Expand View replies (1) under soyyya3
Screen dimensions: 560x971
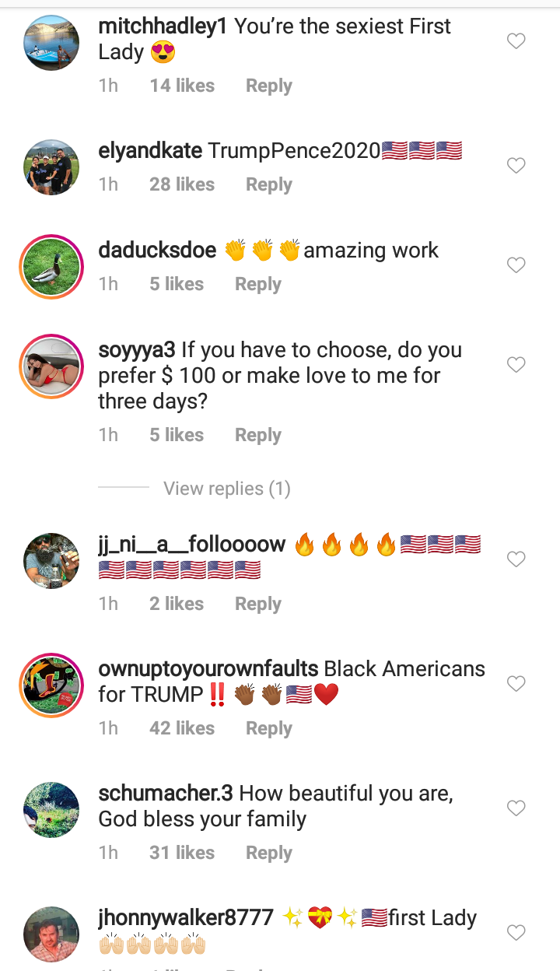(227, 489)
